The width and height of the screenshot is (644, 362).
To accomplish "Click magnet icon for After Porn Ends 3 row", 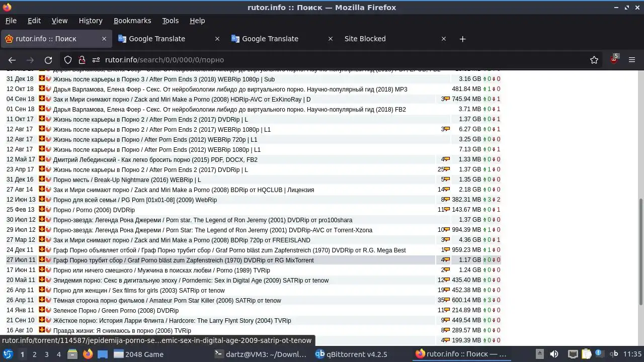I will 49,79.
